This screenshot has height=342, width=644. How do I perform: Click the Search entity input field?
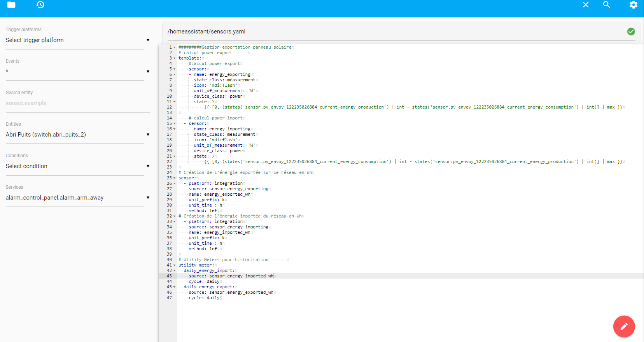(x=78, y=103)
